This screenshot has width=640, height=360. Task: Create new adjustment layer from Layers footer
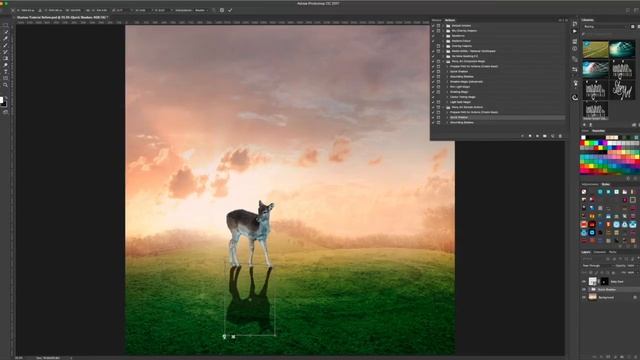616,357
